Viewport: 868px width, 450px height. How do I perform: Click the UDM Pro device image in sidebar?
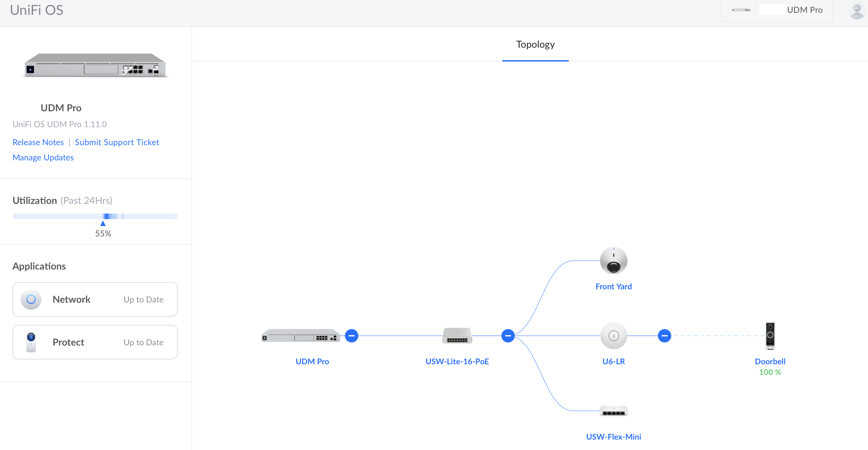[95, 66]
